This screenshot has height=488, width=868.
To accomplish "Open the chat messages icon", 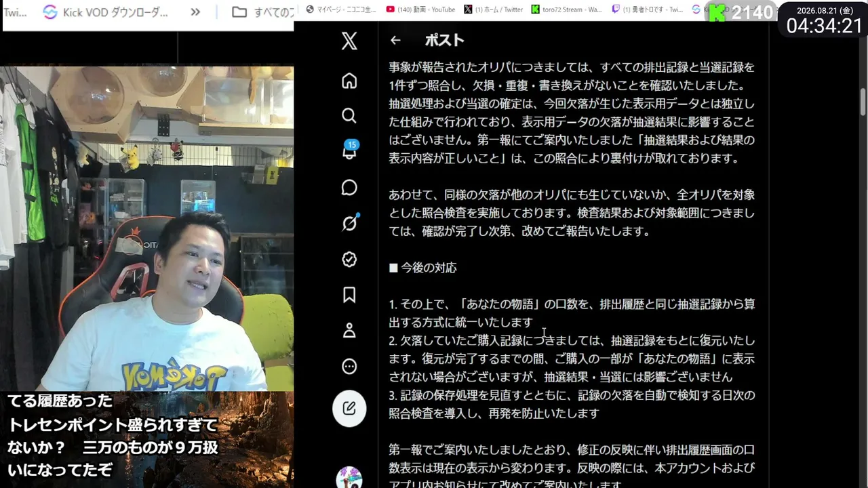I will (349, 188).
